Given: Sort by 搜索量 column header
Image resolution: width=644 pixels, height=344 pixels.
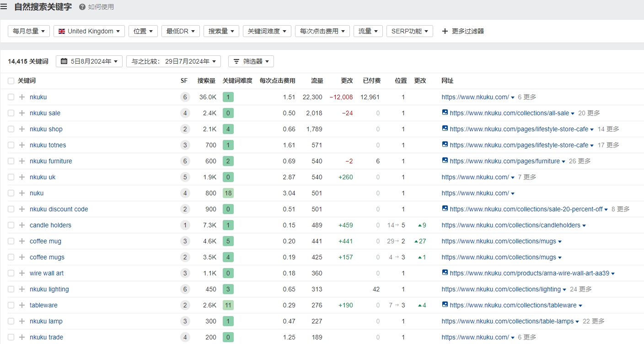Looking at the screenshot, I should (206, 81).
